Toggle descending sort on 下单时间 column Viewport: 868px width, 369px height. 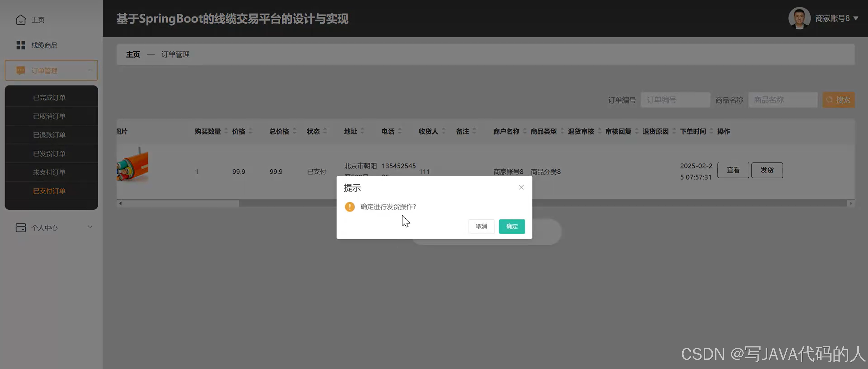711,133
